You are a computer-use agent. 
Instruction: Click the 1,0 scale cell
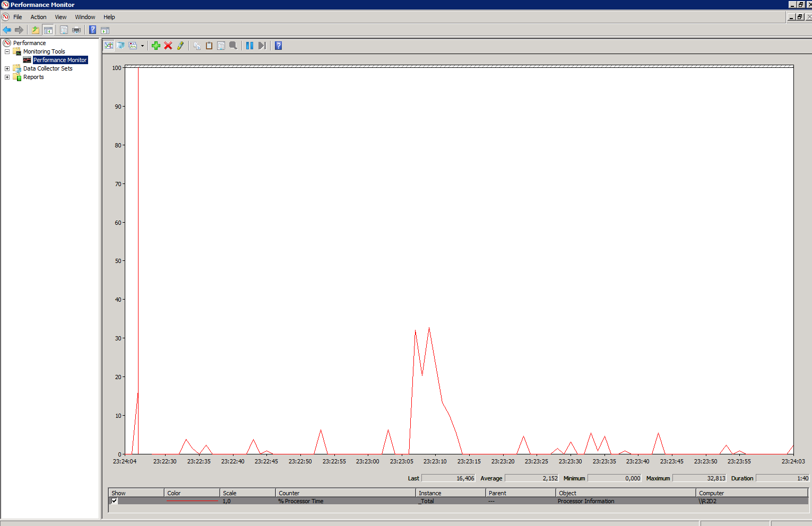click(227, 501)
